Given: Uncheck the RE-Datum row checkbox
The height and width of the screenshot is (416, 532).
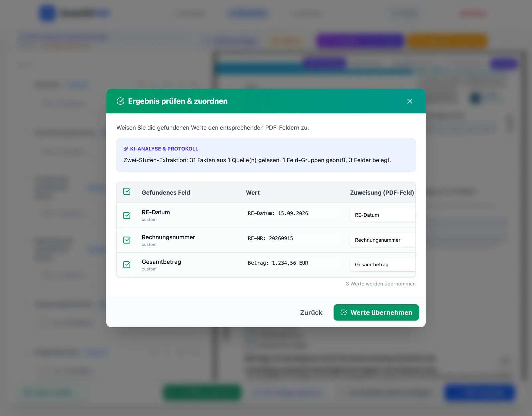Looking at the screenshot, I should [127, 215].
